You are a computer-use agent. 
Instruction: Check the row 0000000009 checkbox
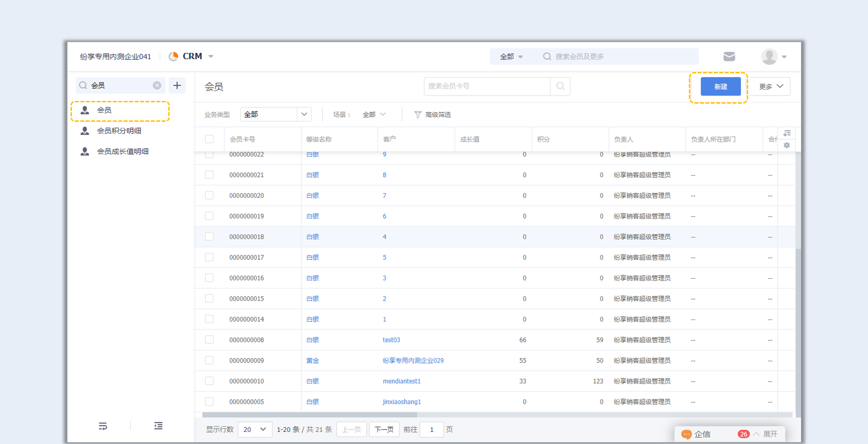tap(209, 360)
